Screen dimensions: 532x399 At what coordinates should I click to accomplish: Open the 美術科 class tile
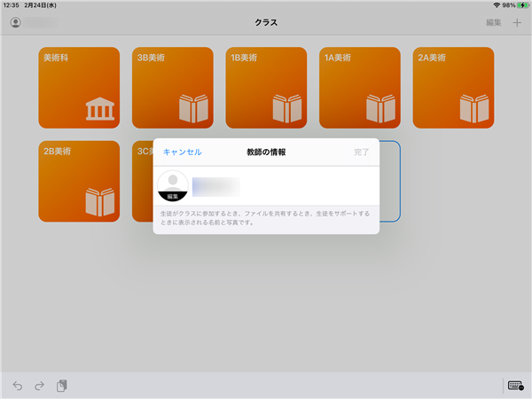[x=79, y=88]
